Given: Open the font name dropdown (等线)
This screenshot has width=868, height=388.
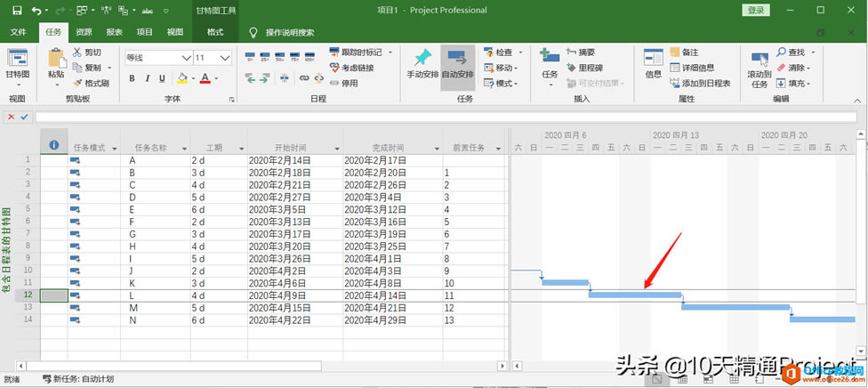Looking at the screenshot, I should [184, 57].
